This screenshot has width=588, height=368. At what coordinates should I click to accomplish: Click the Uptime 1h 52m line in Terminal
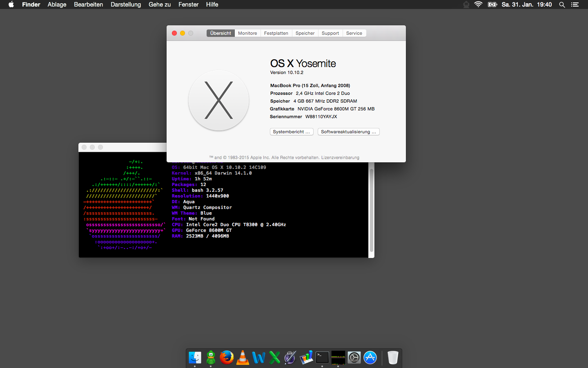(x=192, y=179)
